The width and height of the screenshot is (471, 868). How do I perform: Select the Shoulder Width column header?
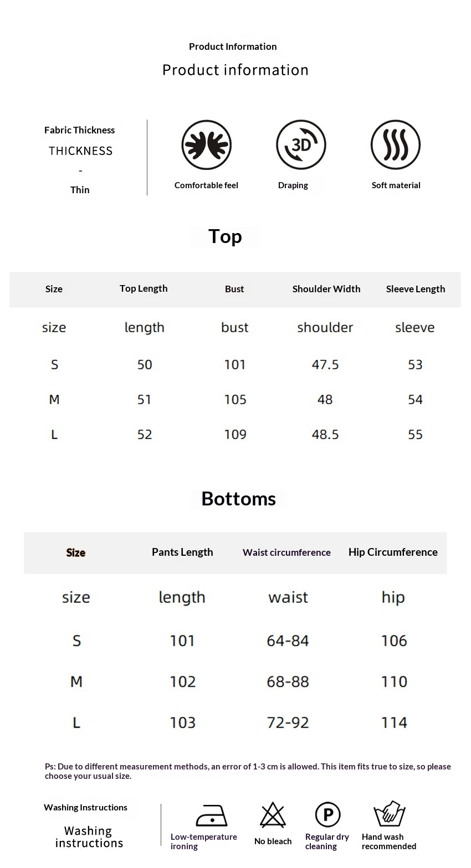click(x=326, y=289)
